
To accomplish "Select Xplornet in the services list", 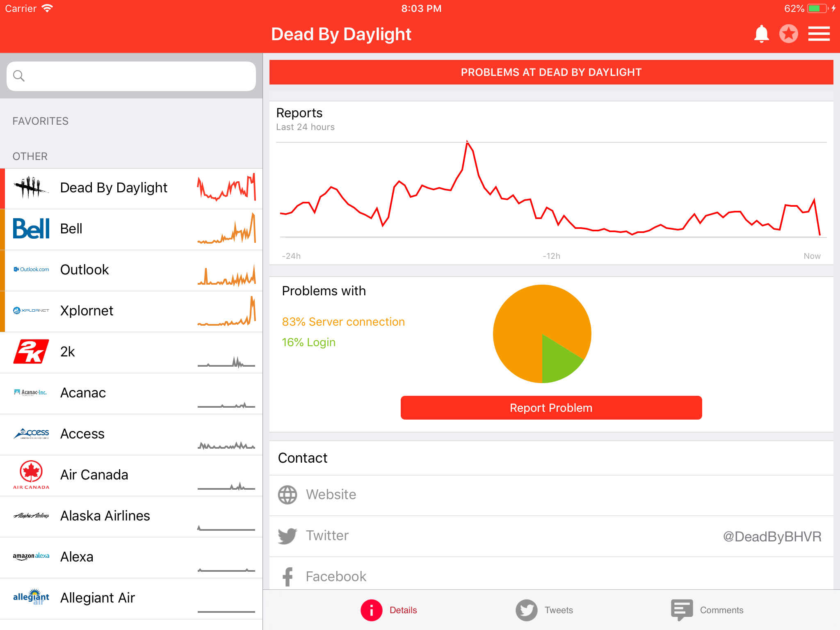I will (87, 311).
